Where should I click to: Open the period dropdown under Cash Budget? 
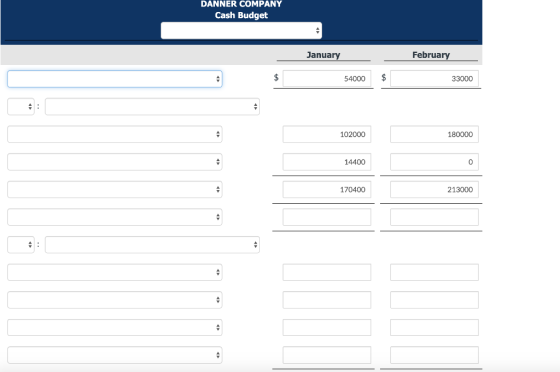click(241, 30)
